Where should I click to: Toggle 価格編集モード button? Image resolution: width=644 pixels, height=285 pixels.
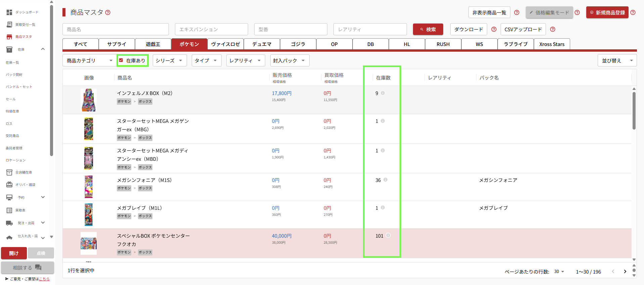pos(549,12)
